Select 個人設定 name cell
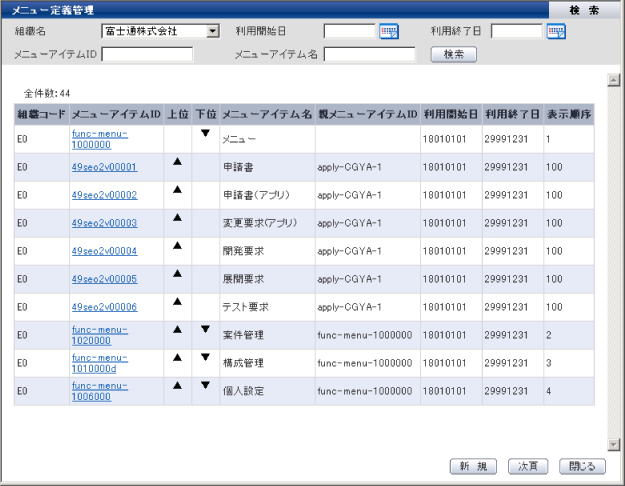Screen dimensions: 625x486 [x=267, y=391]
